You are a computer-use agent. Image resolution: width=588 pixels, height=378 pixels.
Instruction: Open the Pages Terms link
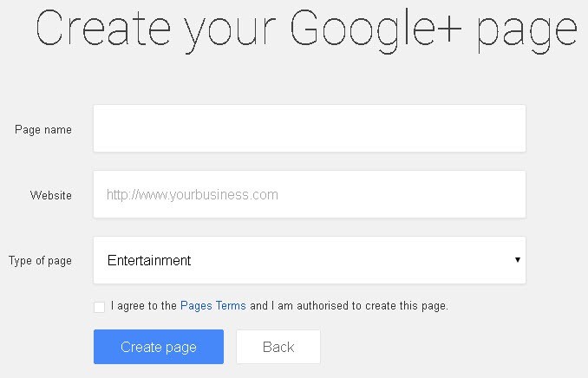pyautogui.click(x=213, y=306)
